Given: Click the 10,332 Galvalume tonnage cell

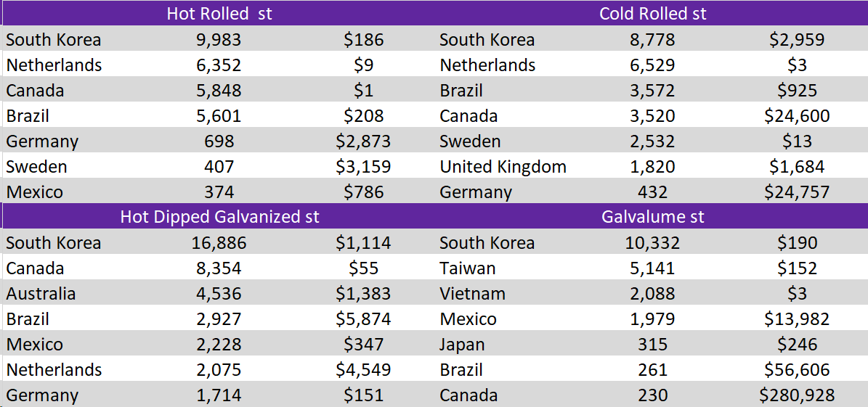Looking at the screenshot, I should (652, 243).
